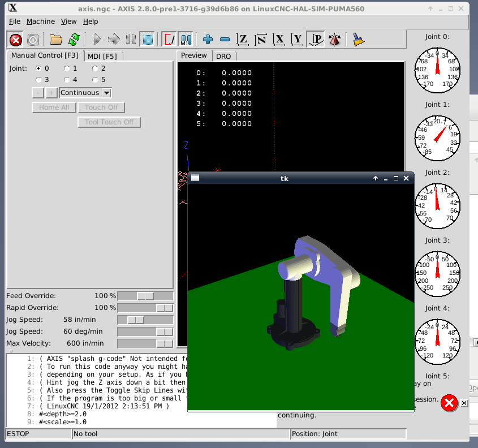Switch to Z top view
This screenshot has height=448, width=478.
(243, 40)
